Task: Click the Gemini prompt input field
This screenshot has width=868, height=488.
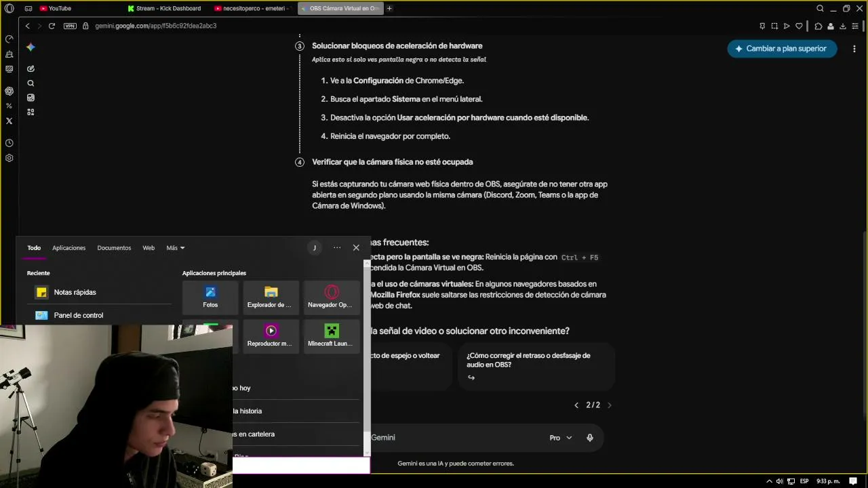Action: tap(454, 438)
